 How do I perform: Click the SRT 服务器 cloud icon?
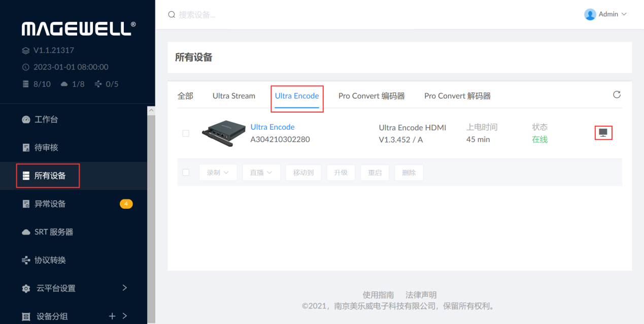coord(26,232)
